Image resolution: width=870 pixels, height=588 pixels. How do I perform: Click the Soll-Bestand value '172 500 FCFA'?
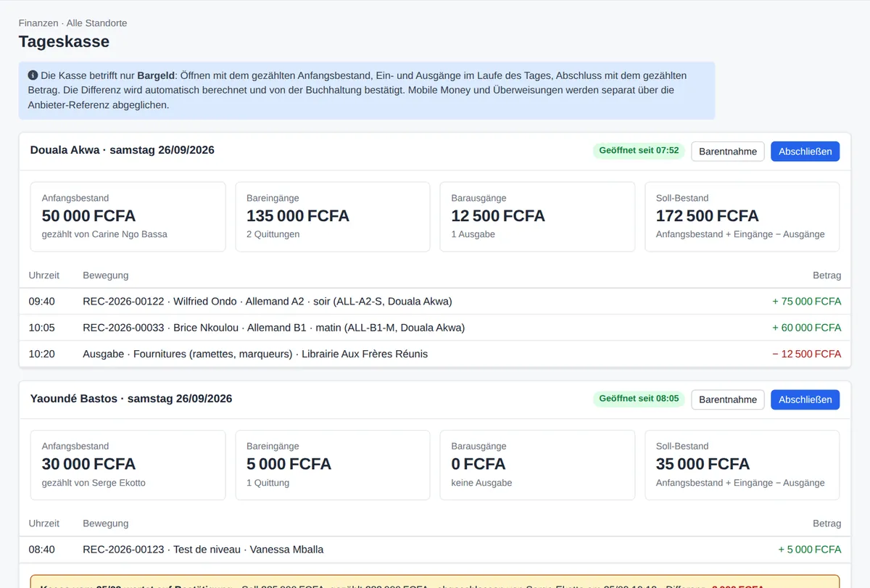tap(708, 215)
